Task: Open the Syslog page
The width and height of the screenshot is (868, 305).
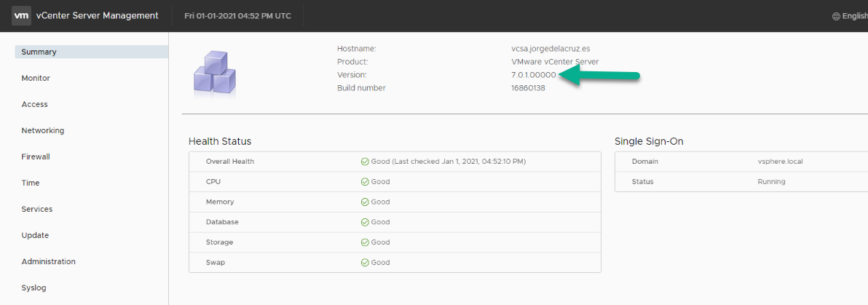Action: tap(33, 288)
